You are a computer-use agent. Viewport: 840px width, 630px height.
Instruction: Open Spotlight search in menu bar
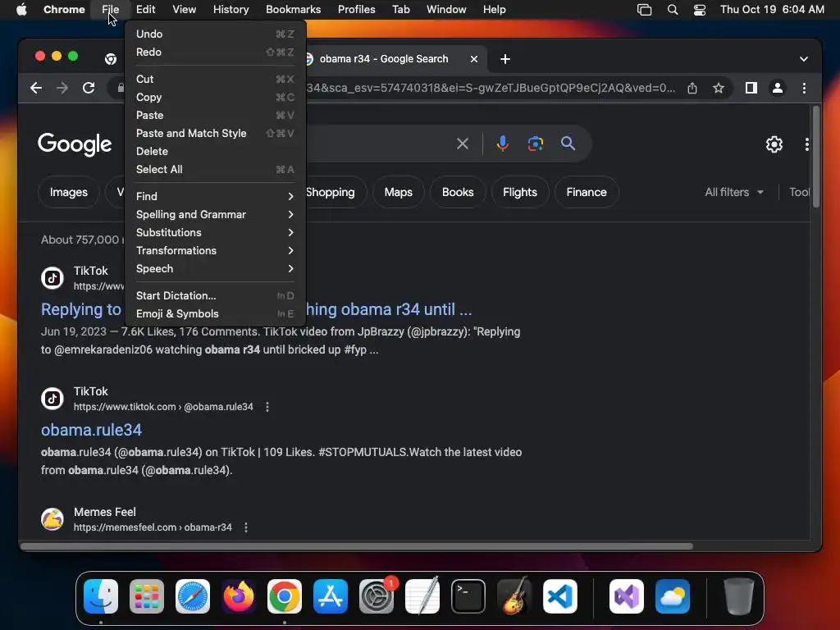click(673, 10)
